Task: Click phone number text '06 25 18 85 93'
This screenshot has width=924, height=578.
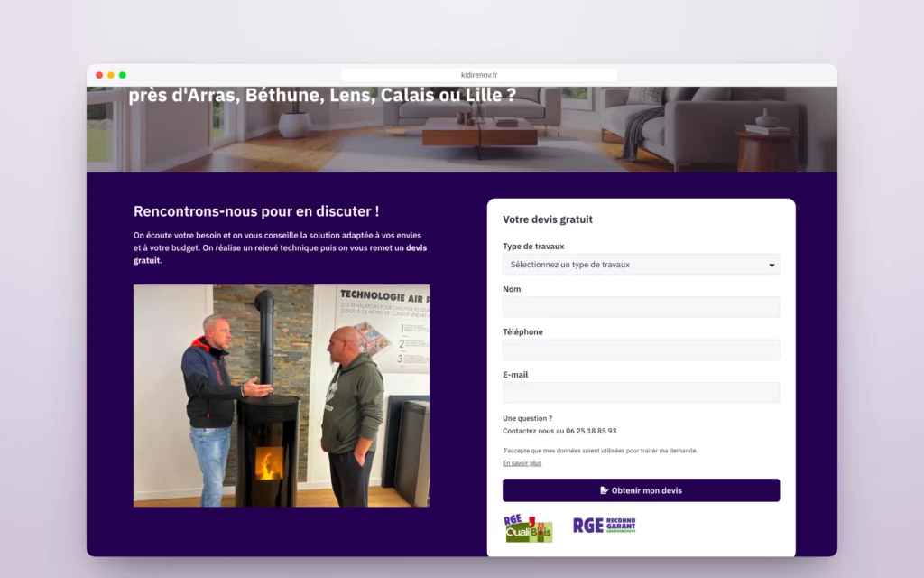Action: point(591,431)
